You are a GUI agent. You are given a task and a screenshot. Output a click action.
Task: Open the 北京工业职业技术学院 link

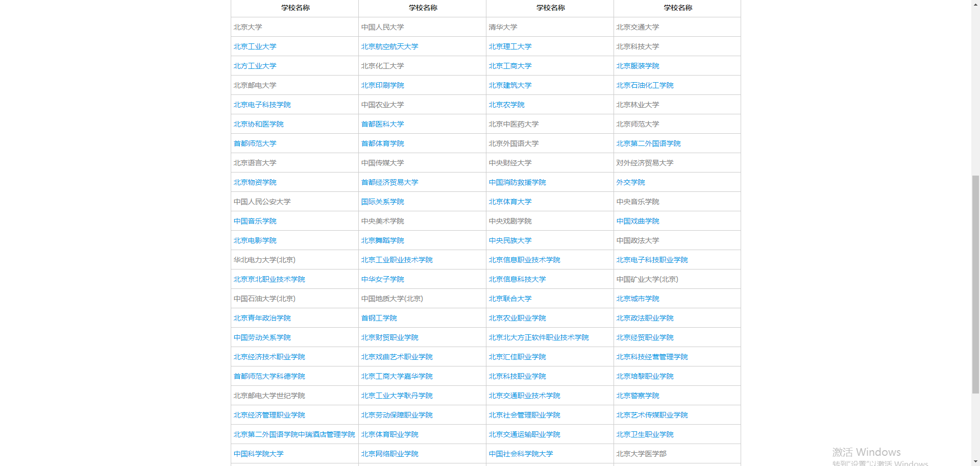click(397, 260)
